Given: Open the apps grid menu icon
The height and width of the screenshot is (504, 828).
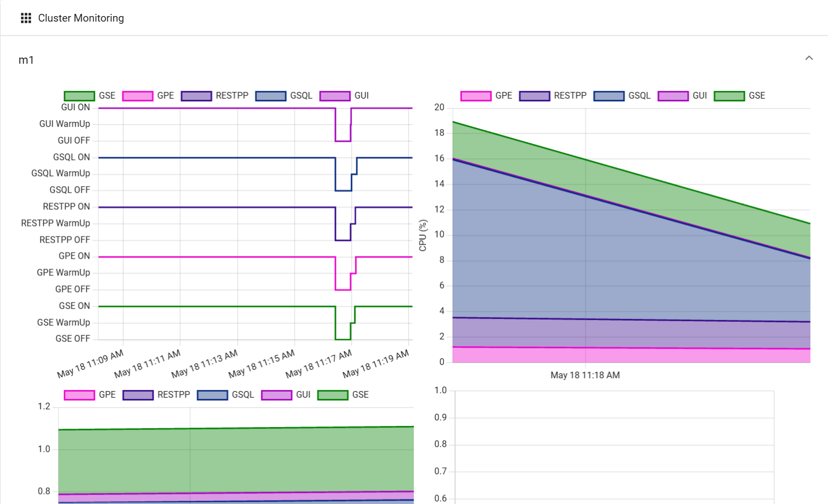Looking at the screenshot, I should (x=26, y=18).
